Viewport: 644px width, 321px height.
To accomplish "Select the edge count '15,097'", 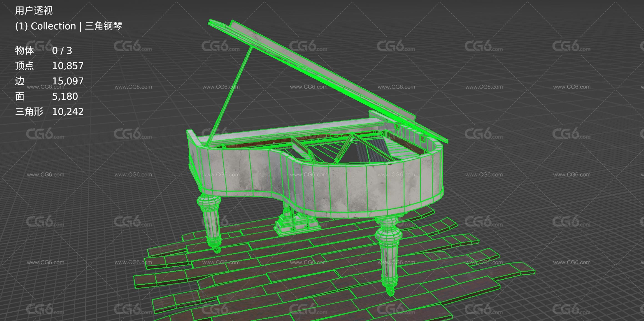I will coord(68,81).
